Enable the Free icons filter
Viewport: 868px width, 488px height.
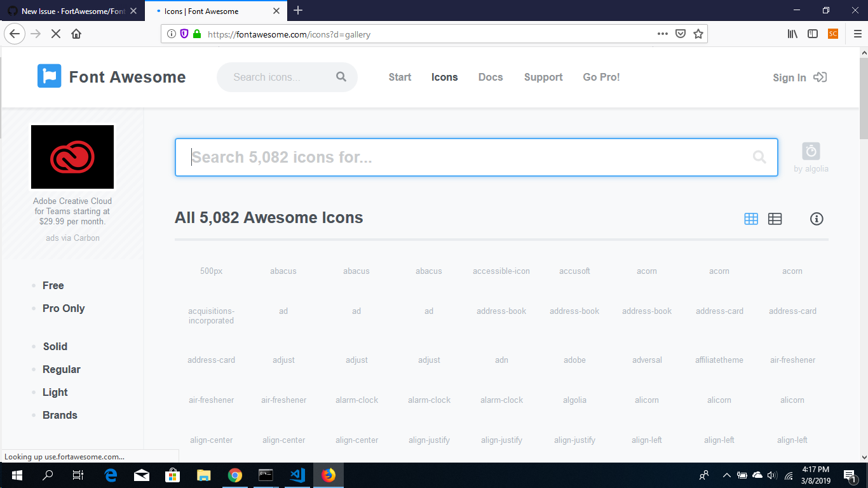53,285
